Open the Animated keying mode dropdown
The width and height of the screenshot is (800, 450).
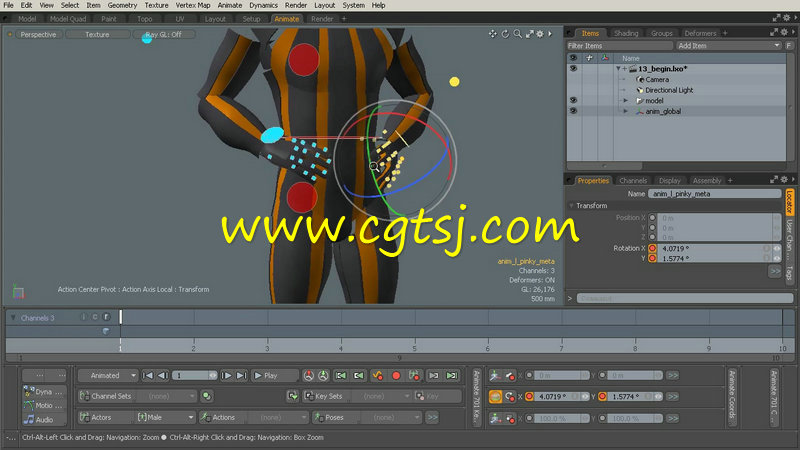[108, 376]
